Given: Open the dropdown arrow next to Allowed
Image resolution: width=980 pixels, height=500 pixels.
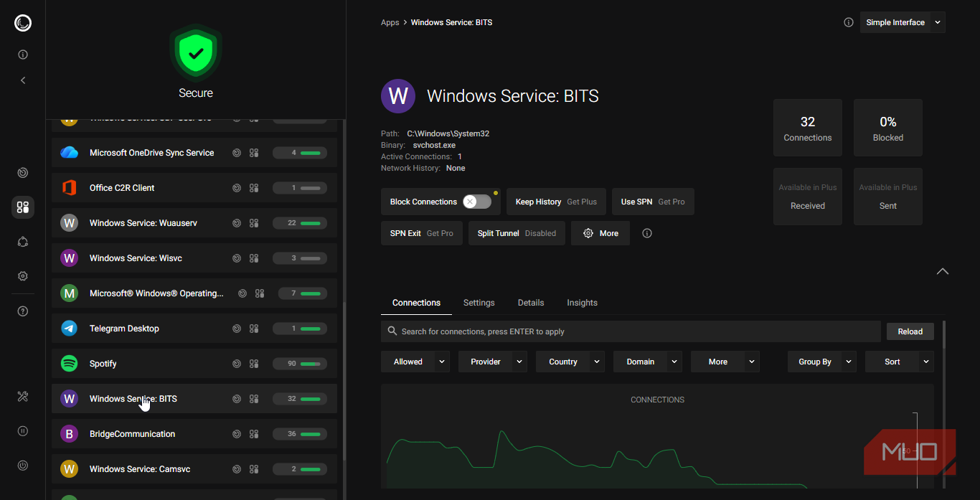Looking at the screenshot, I should pos(443,362).
